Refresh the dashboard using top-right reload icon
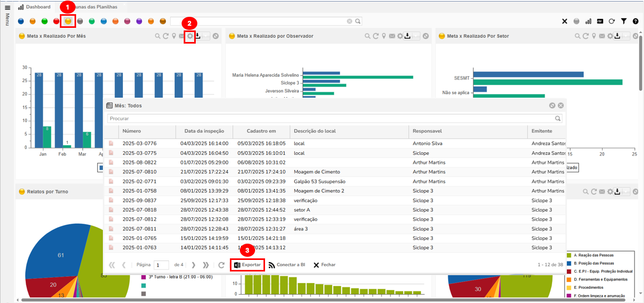 (x=611, y=22)
